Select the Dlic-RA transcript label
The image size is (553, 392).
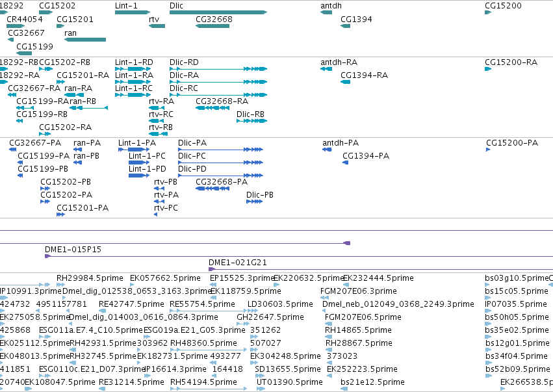pos(184,75)
